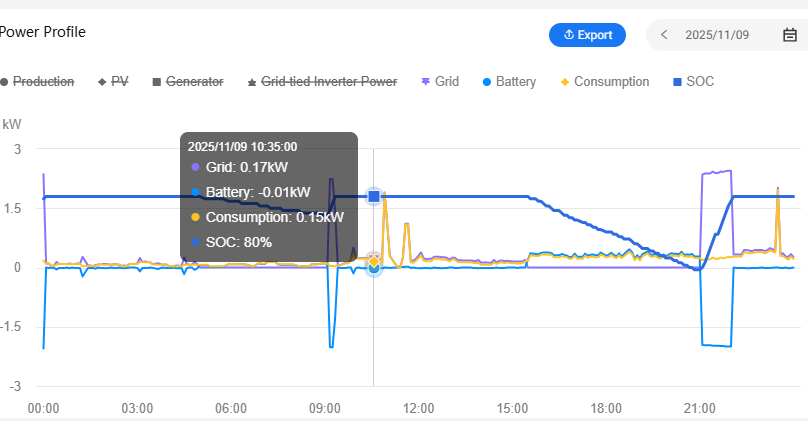The width and height of the screenshot is (808, 421).
Task: Enable the PV series diamond legend icon
Action: [x=102, y=82]
